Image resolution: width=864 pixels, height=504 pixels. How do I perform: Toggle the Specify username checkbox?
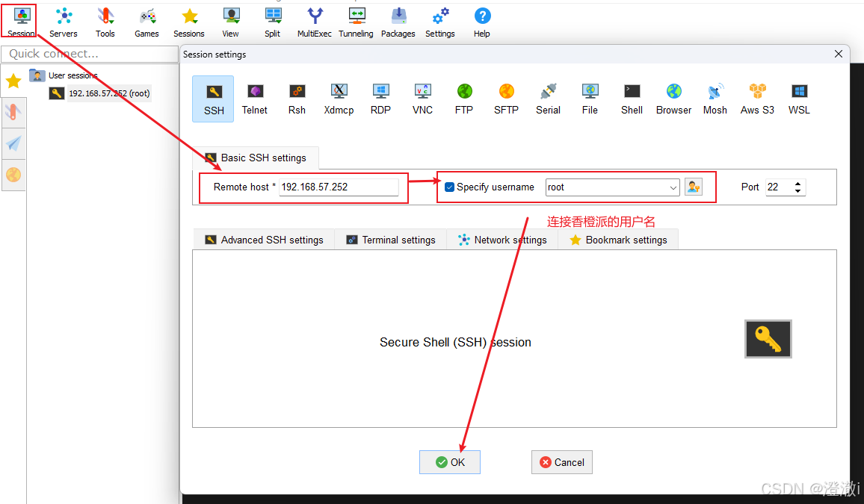point(449,187)
